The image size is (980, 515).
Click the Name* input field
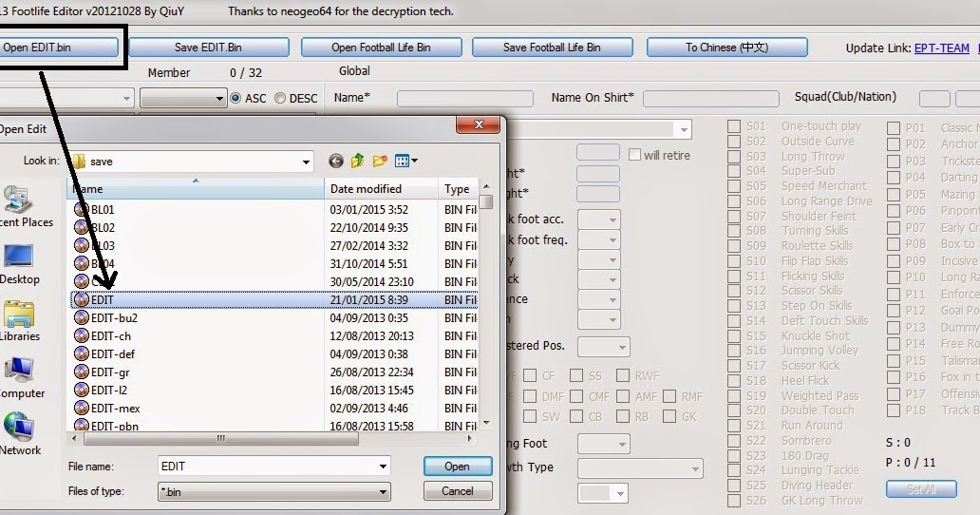[465, 99]
